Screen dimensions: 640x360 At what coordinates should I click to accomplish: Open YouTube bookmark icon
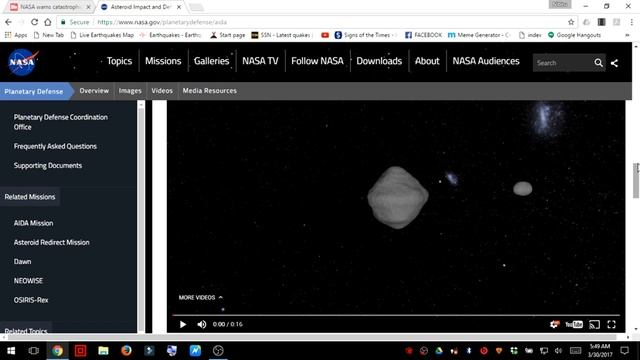(325, 35)
